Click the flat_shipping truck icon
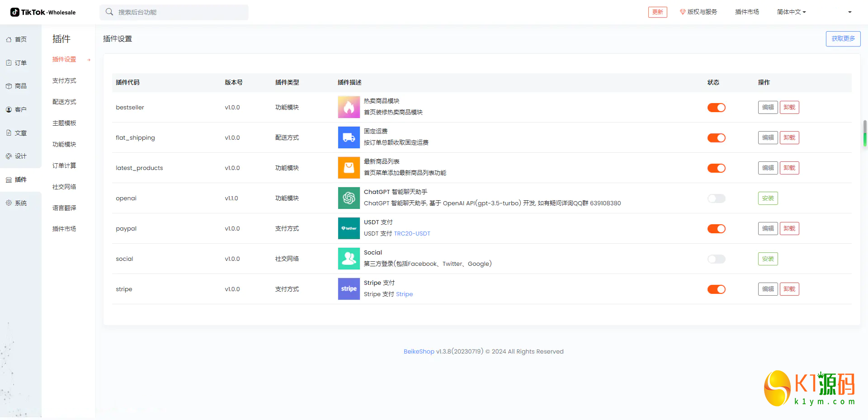The width and height of the screenshot is (868, 420). pyautogui.click(x=349, y=137)
